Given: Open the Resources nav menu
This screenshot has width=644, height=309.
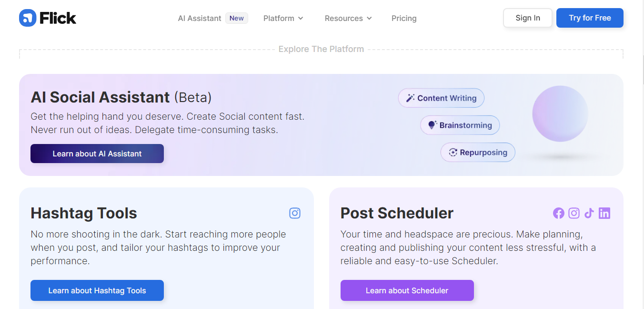Looking at the screenshot, I should (x=348, y=18).
